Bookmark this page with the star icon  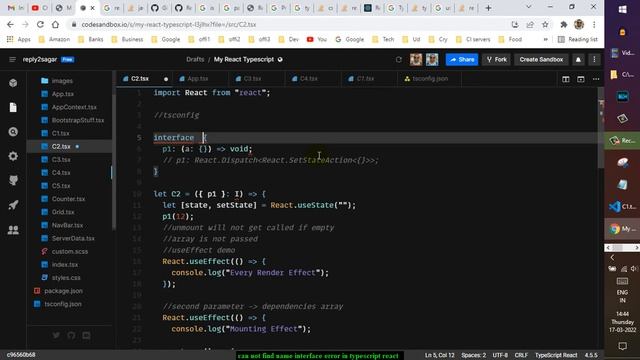[545, 24]
